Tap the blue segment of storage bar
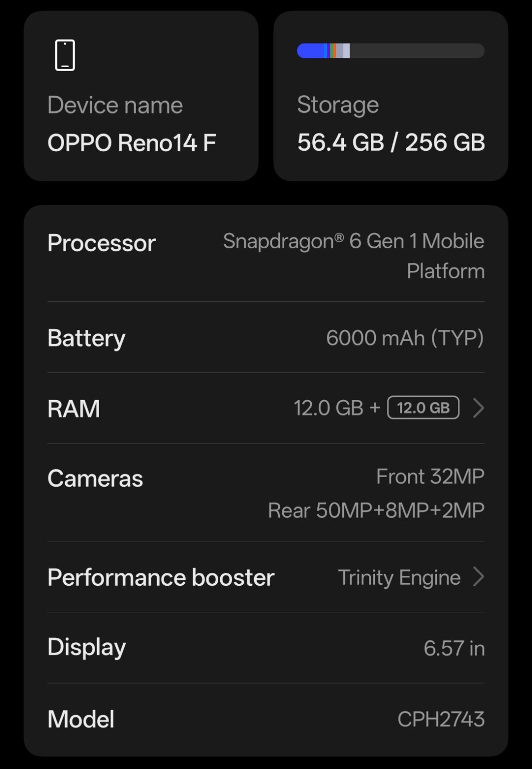Viewport: 532px width, 769px height. [310, 51]
